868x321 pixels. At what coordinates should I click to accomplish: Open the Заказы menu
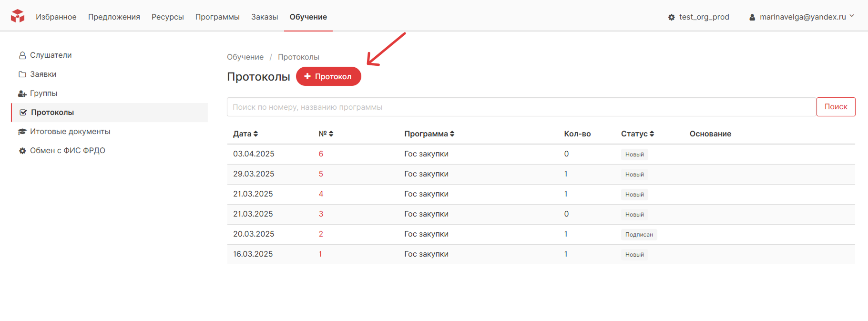point(265,17)
